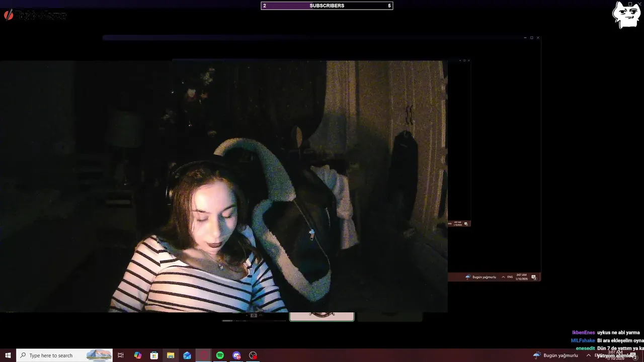This screenshot has height=362, width=644.
Task: Maximize the outer preview window
Action: (532, 38)
